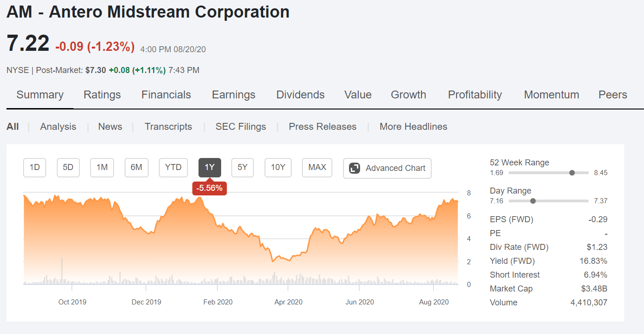Filter headlines by Press Releases
The image size is (644, 334).
tap(323, 127)
